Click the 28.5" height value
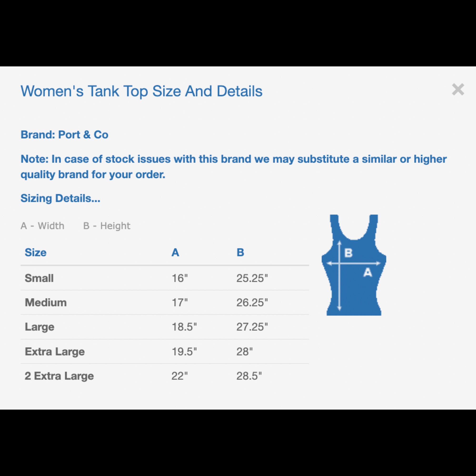The height and width of the screenshot is (476, 476). point(249,376)
